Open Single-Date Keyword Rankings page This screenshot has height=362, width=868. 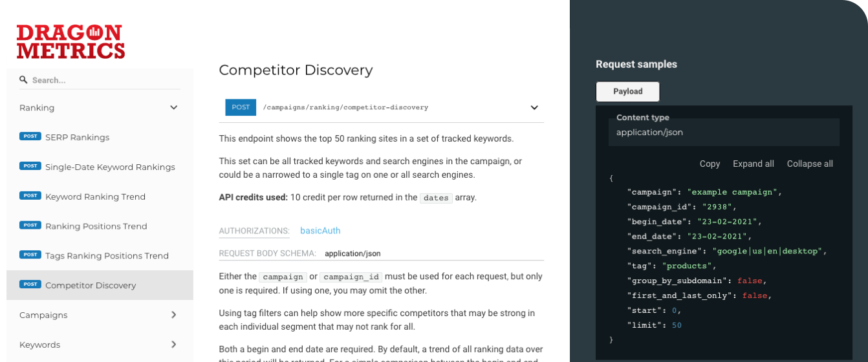coord(110,167)
